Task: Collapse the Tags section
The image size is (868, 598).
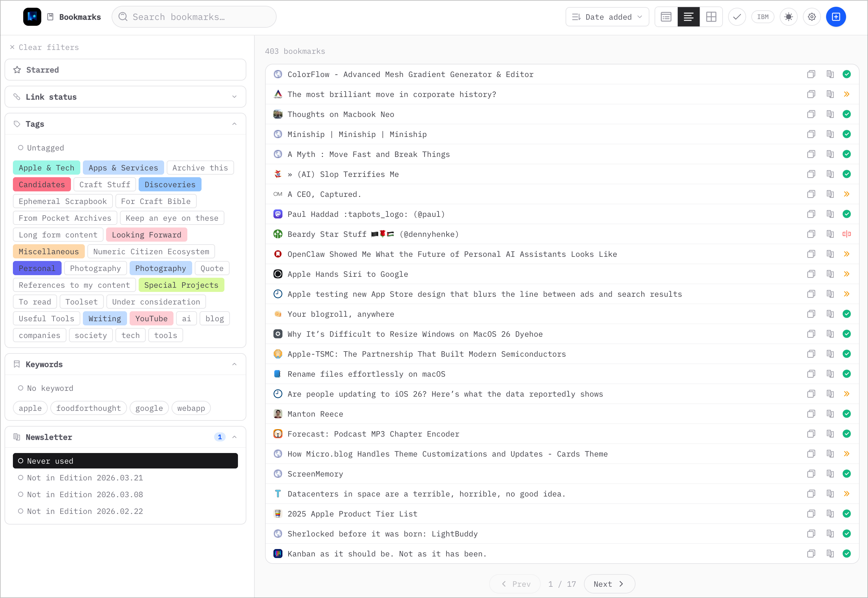Action: click(234, 124)
